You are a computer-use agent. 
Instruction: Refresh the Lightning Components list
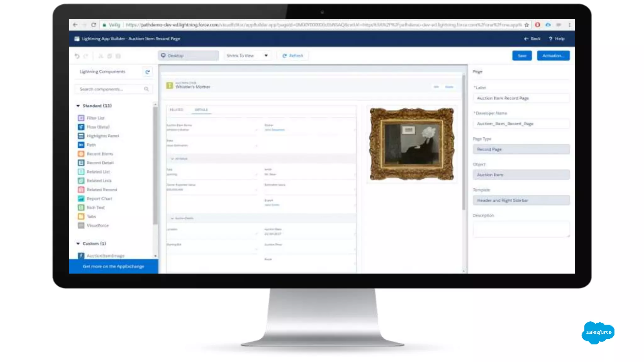(147, 72)
